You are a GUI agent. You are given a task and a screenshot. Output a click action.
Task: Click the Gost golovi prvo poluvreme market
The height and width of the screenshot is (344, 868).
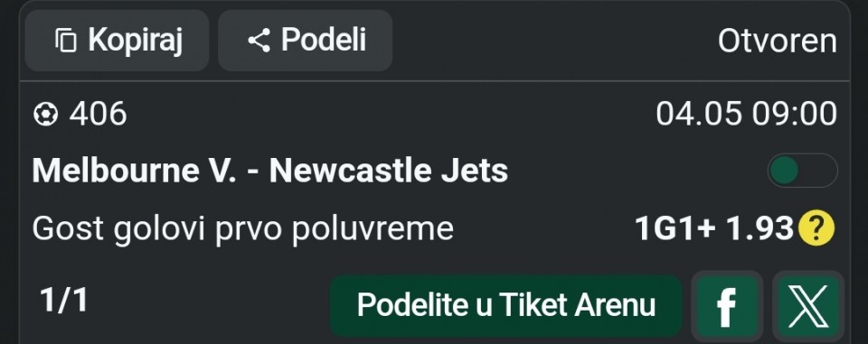pyautogui.click(x=243, y=228)
